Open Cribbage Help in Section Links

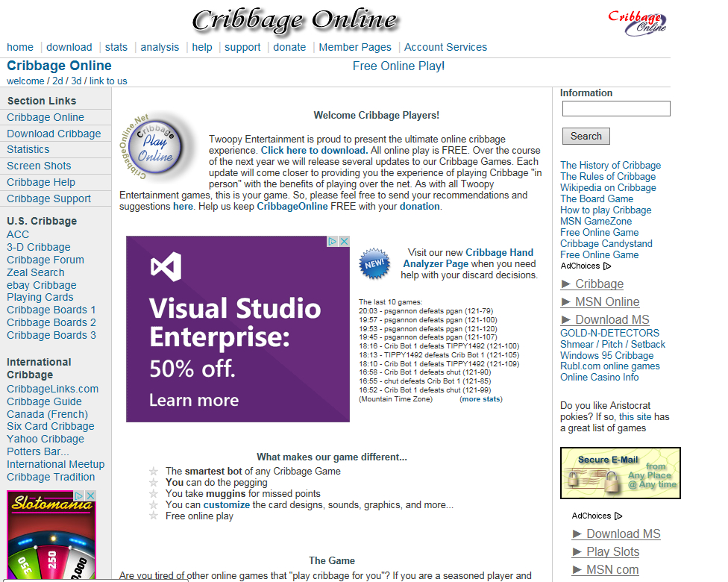click(x=41, y=182)
